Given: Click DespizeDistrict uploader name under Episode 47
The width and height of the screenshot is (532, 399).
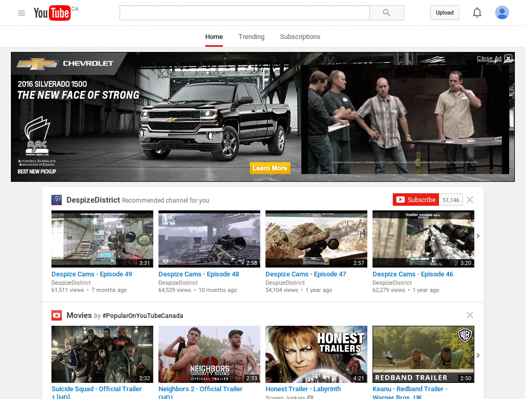Looking at the screenshot, I should click(285, 283).
